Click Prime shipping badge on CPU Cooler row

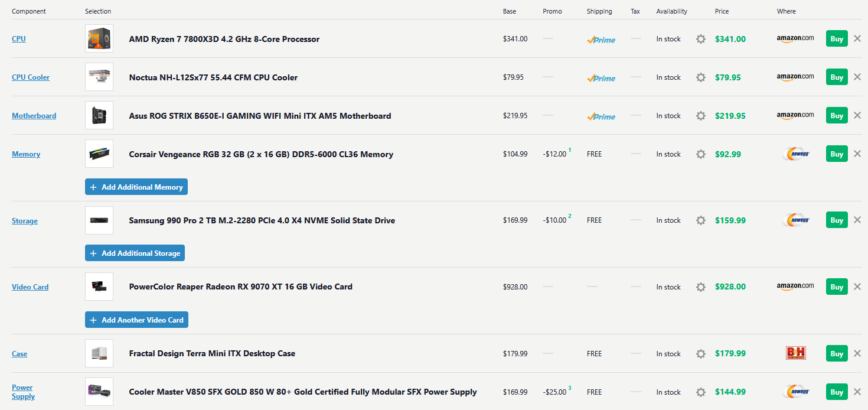(x=601, y=78)
